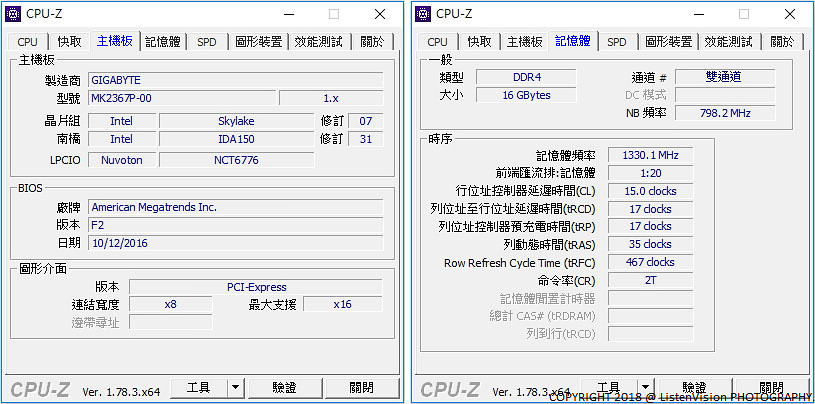Click BIOS version F2 field
The image size is (815, 404).
(x=235, y=225)
